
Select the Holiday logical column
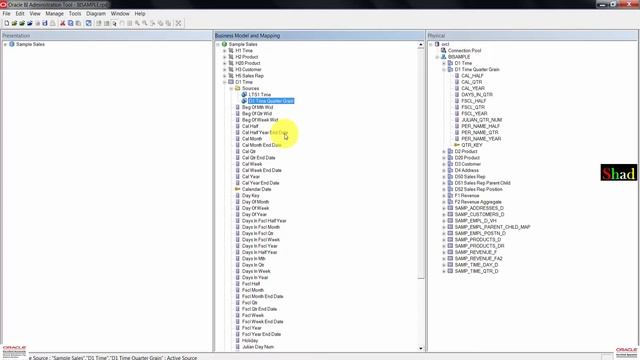coord(250,340)
